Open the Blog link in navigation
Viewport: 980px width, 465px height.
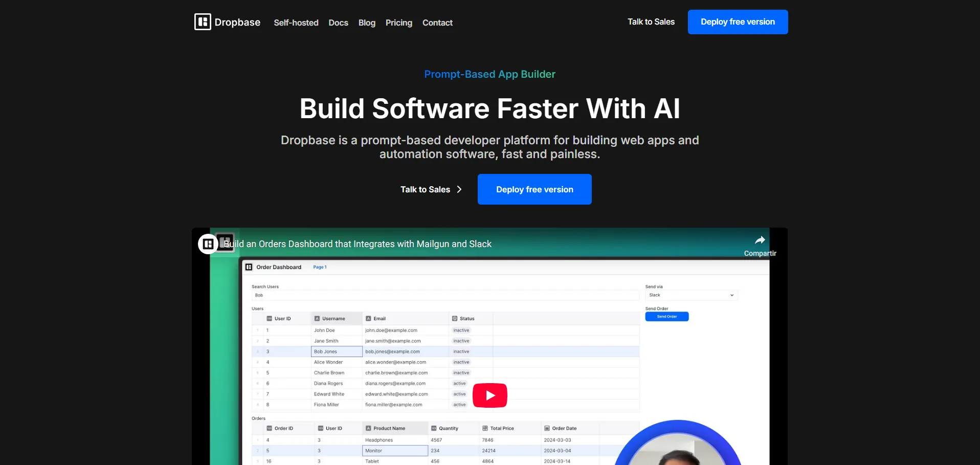pos(367,23)
